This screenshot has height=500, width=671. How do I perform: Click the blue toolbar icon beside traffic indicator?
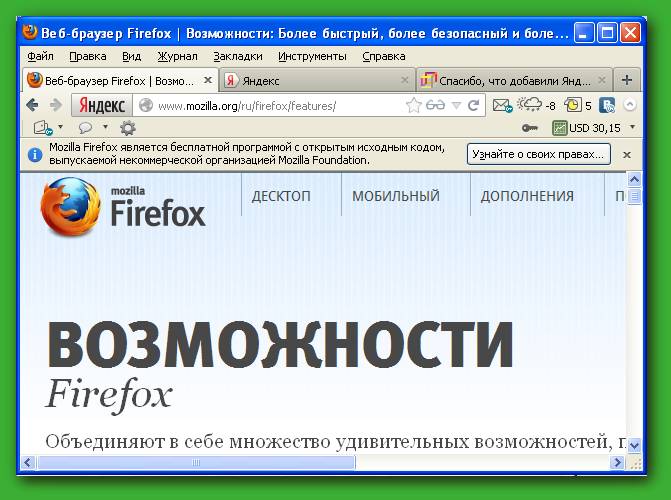[606, 105]
